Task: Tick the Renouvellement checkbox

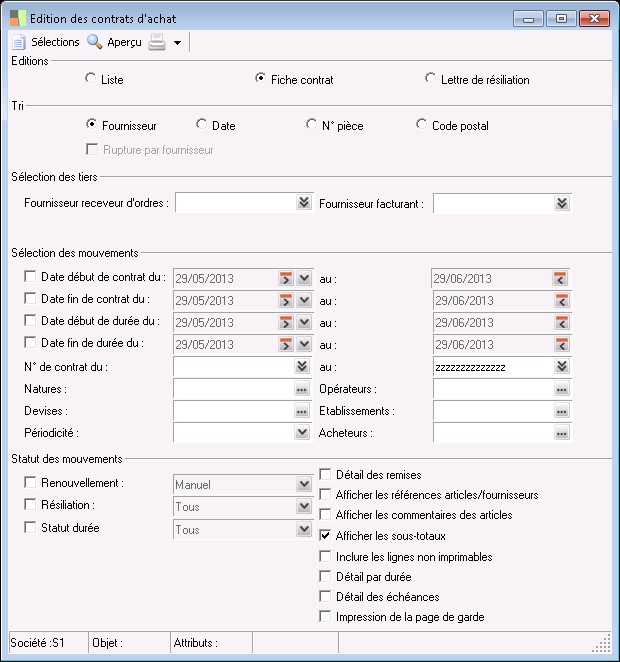Action: click(x=30, y=483)
